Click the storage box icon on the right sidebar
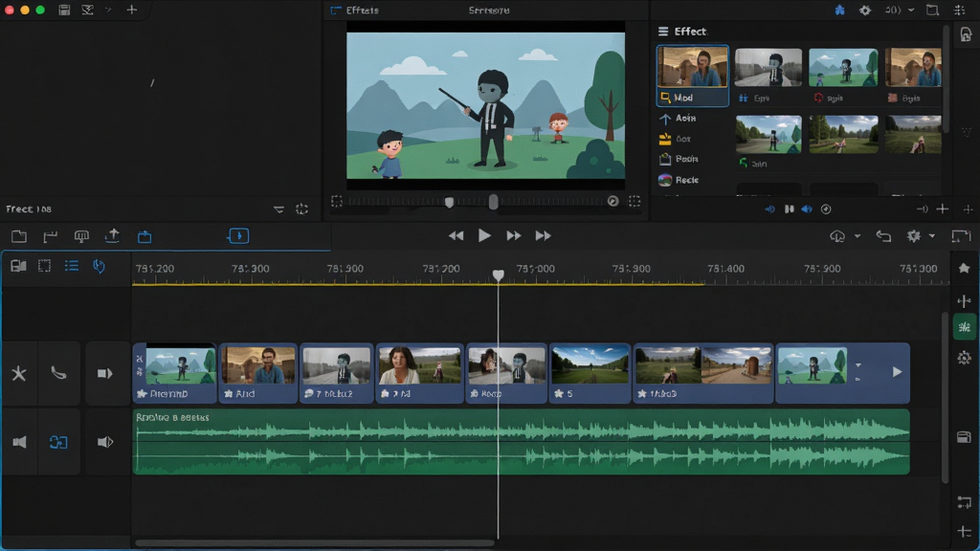The image size is (980, 551). point(965,437)
